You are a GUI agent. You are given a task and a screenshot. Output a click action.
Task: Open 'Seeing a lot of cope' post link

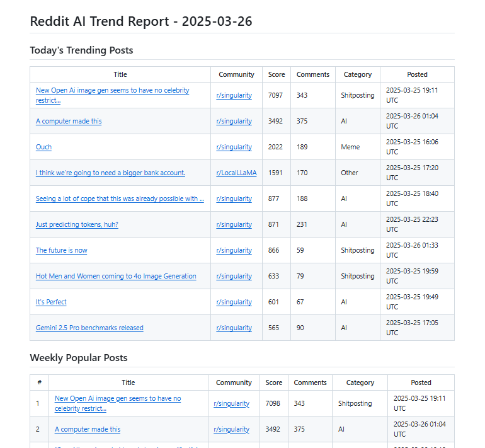pyautogui.click(x=120, y=198)
